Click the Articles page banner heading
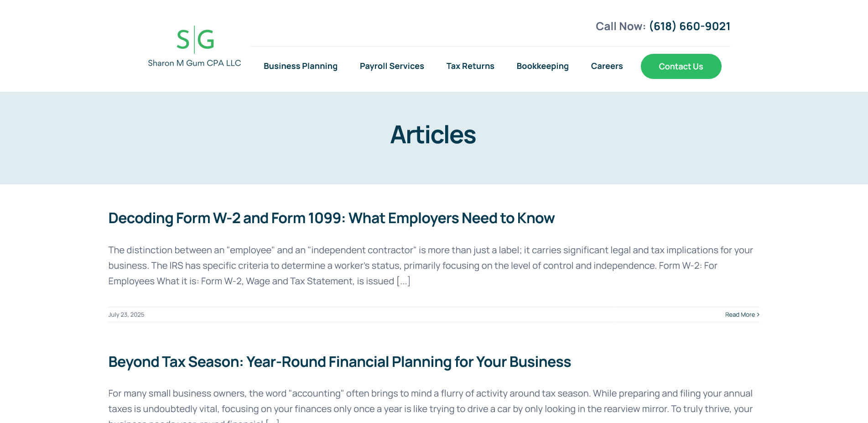868x423 pixels. point(433,134)
